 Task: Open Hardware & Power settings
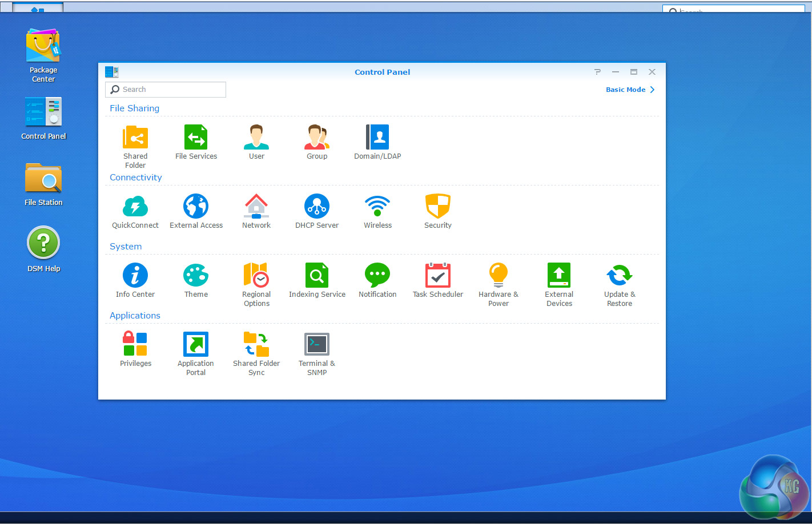[499, 276]
